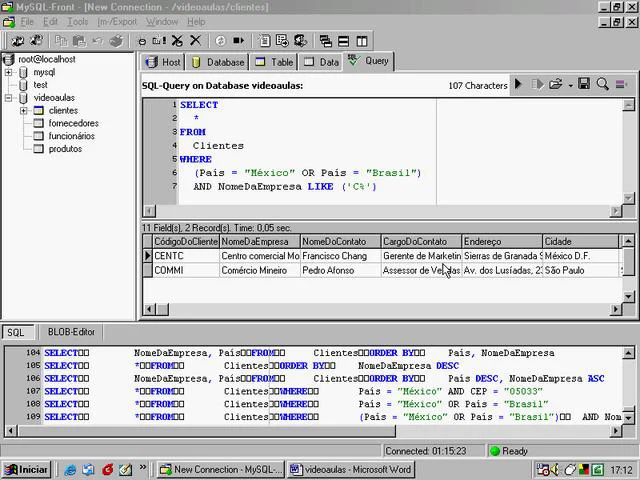Click the NomeDaEmpresa column header
The height and width of the screenshot is (480, 640).
click(260, 242)
